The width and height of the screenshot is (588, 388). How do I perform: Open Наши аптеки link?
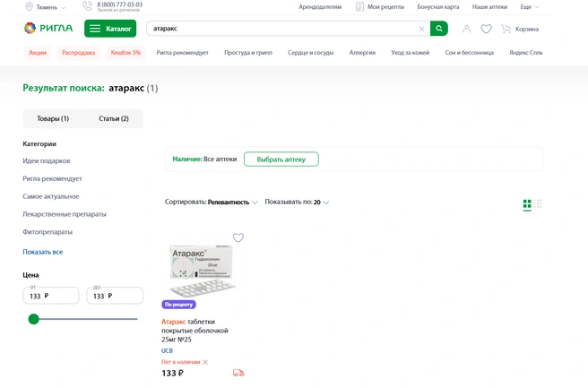489,7
